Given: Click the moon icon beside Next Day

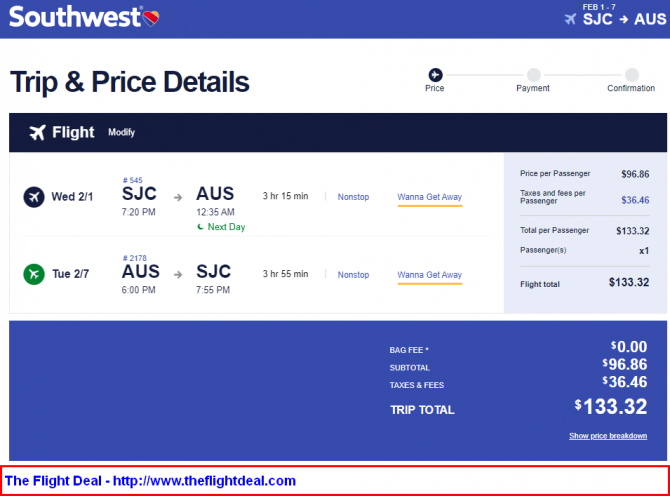Looking at the screenshot, I should tap(200, 227).
